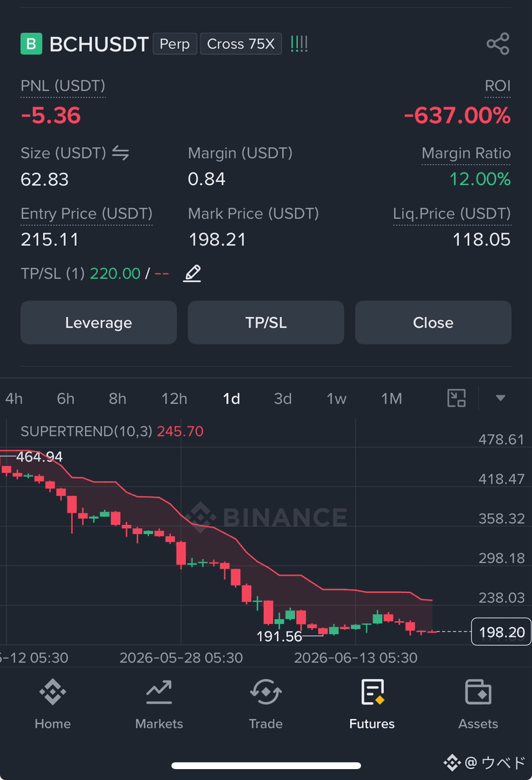
Task: Click the Leverage button
Action: (98, 323)
